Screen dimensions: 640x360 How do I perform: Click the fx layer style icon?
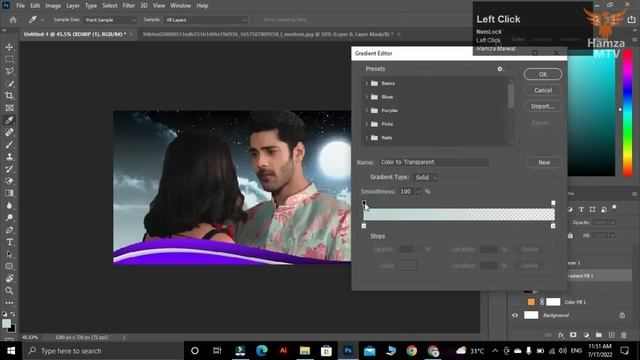tap(561, 335)
